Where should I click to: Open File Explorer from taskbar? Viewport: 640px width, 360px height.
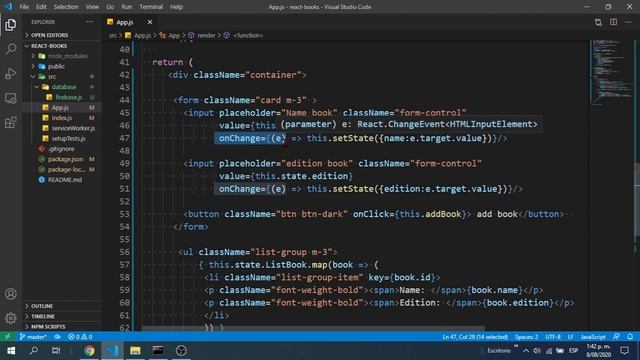[x=135, y=351]
